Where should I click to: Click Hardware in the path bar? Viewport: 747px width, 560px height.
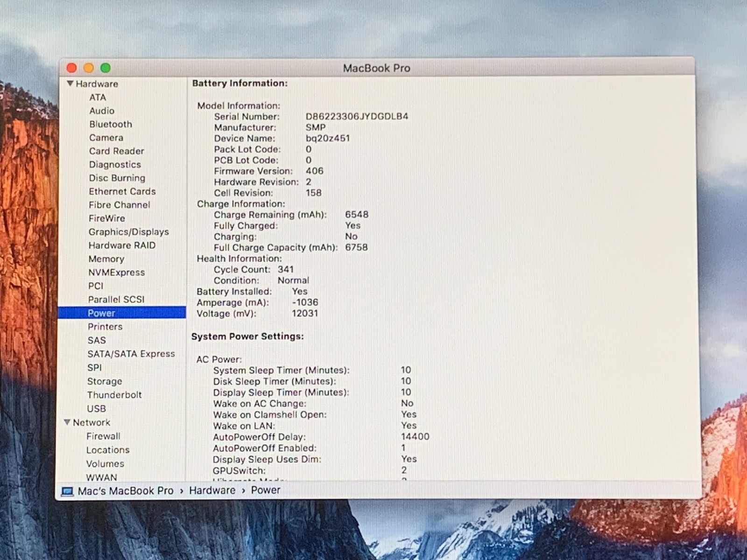pyautogui.click(x=212, y=490)
